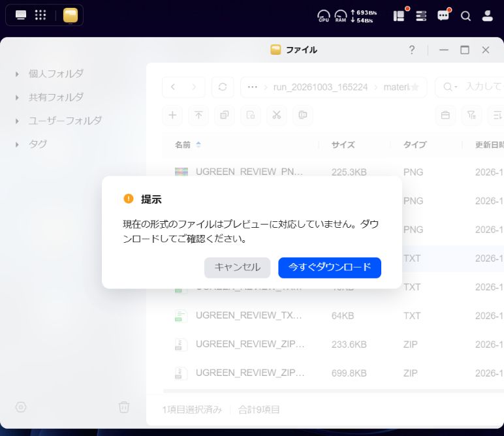Open the message notifications icon

[443, 16]
